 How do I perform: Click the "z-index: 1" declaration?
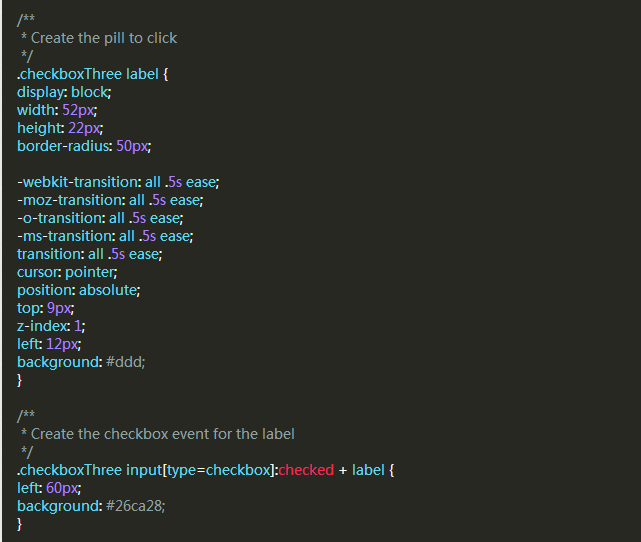coord(50,326)
